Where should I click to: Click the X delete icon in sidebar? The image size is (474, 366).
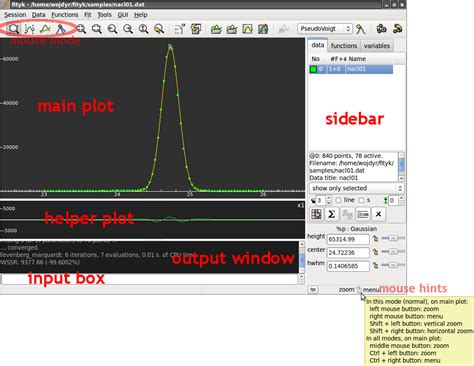tap(378, 214)
